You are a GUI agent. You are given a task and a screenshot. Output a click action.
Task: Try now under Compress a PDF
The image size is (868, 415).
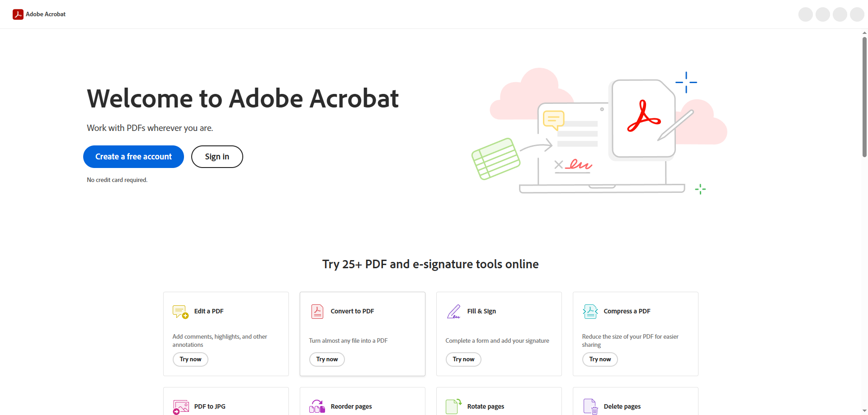click(600, 359)
